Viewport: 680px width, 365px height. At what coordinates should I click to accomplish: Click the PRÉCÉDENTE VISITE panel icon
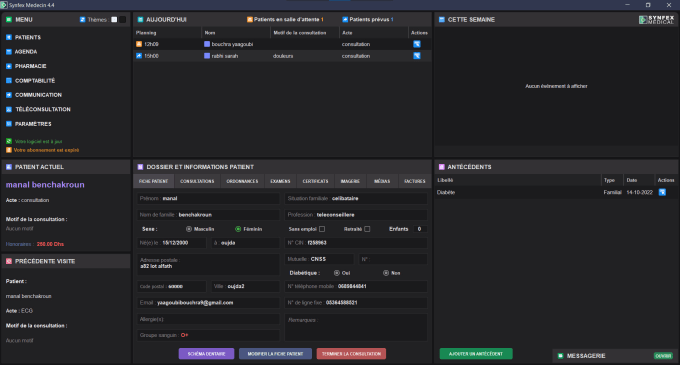tap(9, 261)
